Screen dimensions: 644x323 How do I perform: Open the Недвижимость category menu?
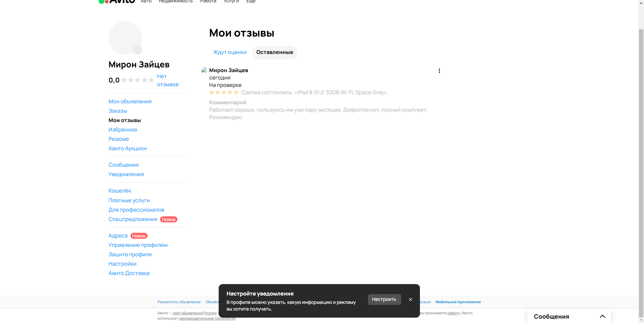[x=176, y=1]
